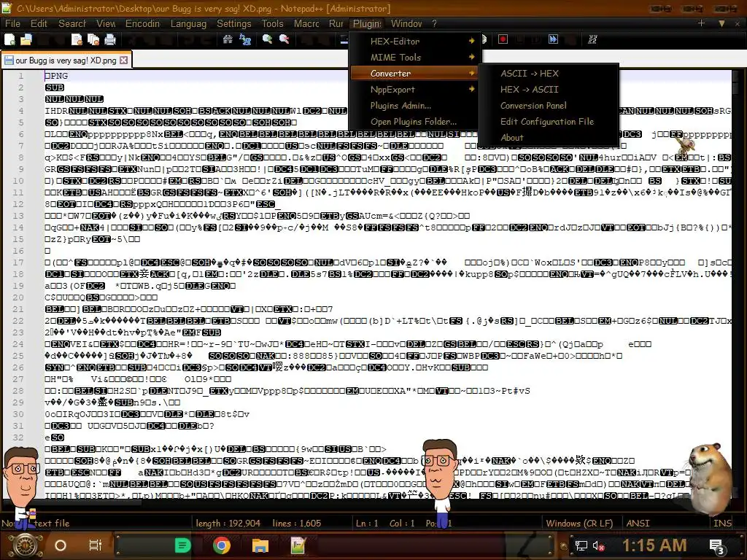Click the plus button at menu bar right
Viewport: 747px width, 560px height.
(701, 23)
